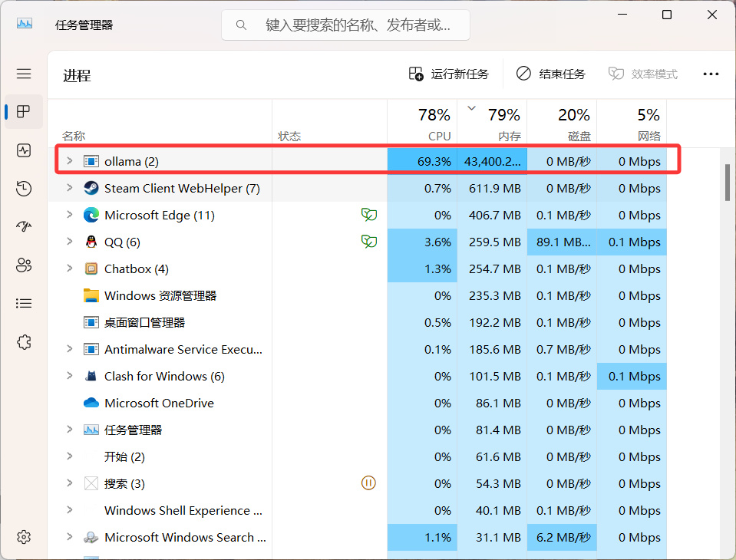Viewport: 736px width, 560px height.
Task: Expand the 搜索 (3) process group
Action: pyautogui.click(x=70, y=483)
